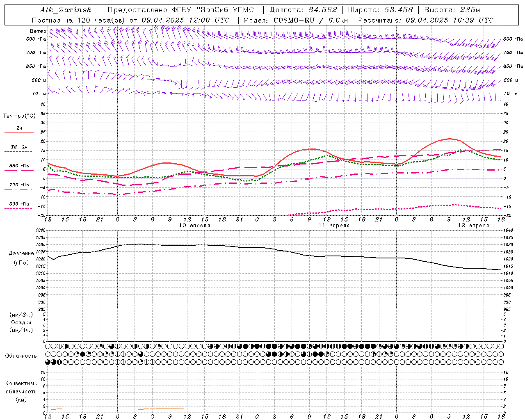Click the 985 tick on right pressure axis

[x=508, y=309]
